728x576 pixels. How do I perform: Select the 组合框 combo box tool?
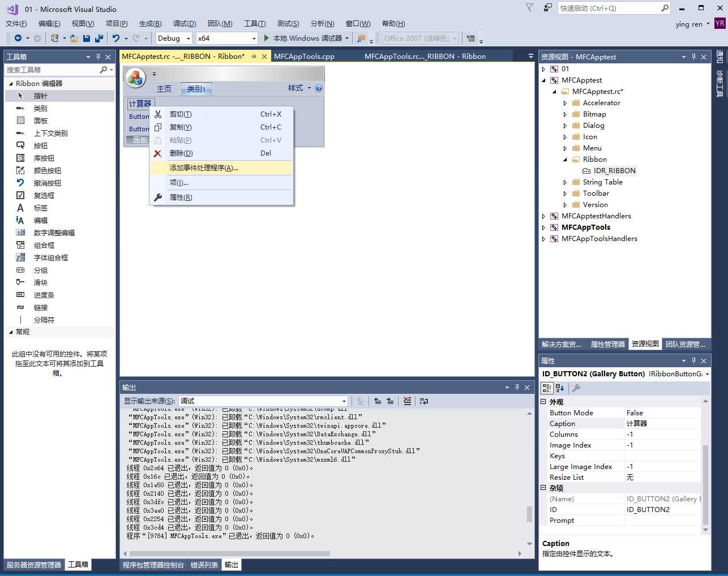[59, 245]
